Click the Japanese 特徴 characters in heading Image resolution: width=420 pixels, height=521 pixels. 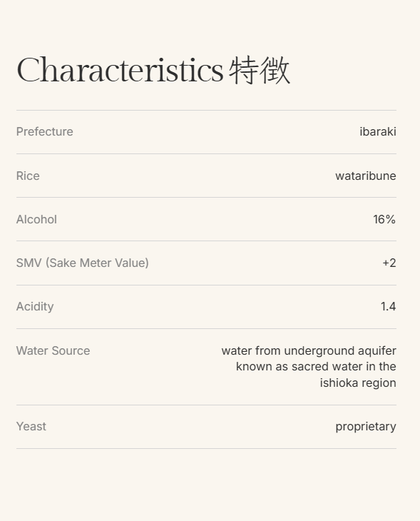tap(260, 71)
